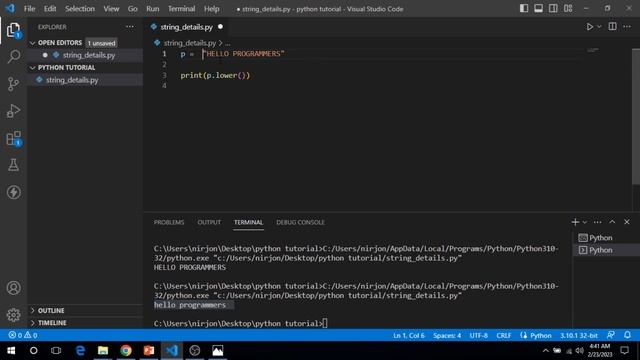Select language mode Python in status bar
The height and width of the screenshot is (360, 640).
(x=540, y=336)
